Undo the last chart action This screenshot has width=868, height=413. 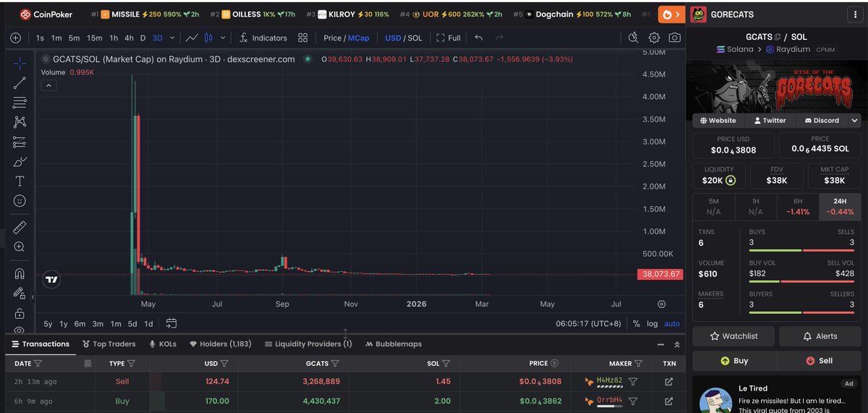[x=479, y=38]
